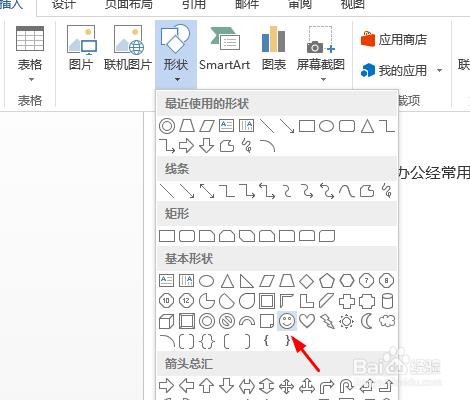Select the cube shape in basic shapes
This screenshot has height=400, width=470.
[x=167, y=321]
